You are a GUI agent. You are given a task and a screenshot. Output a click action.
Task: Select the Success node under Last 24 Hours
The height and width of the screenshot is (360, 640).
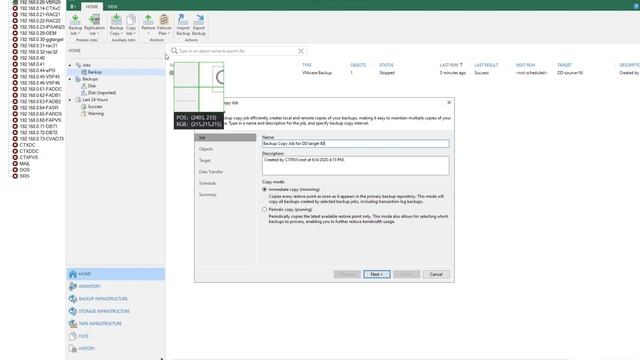pos(95,107)
